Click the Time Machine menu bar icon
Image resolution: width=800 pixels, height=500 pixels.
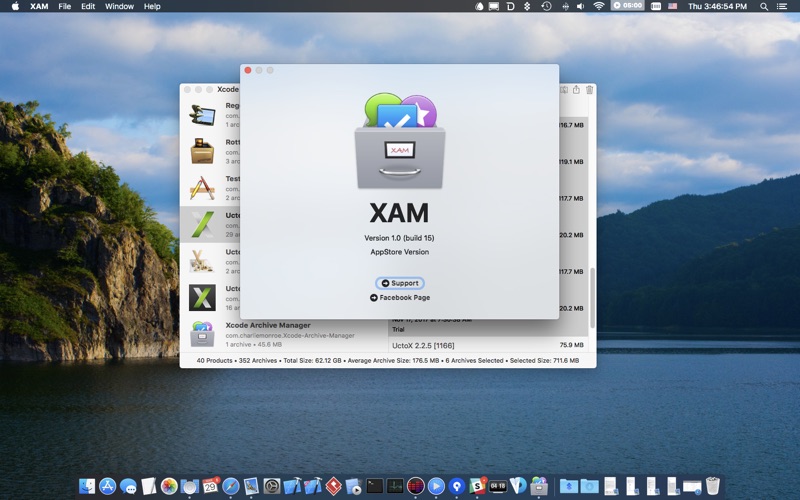(x=546, y=6)
